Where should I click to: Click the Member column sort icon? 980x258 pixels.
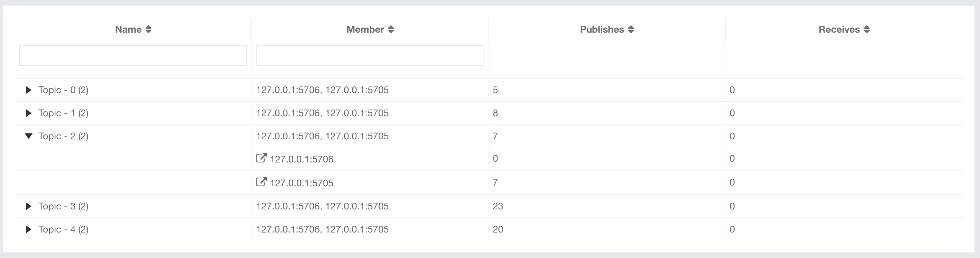pos(391,29)
